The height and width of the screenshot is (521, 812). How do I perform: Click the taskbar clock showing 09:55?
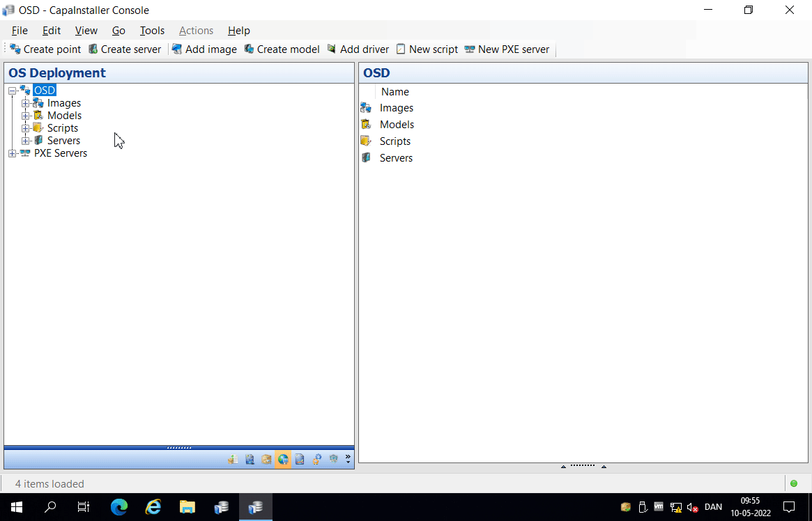751,507
